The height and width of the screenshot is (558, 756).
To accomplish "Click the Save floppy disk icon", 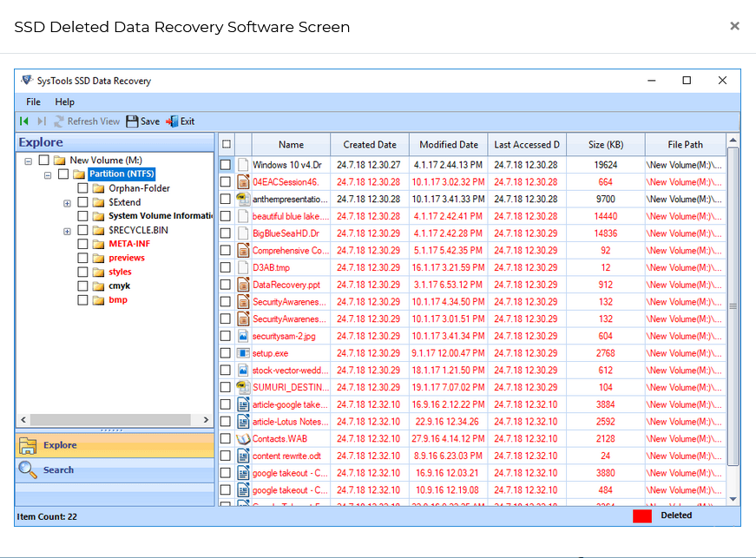I will tap(132, 121).
